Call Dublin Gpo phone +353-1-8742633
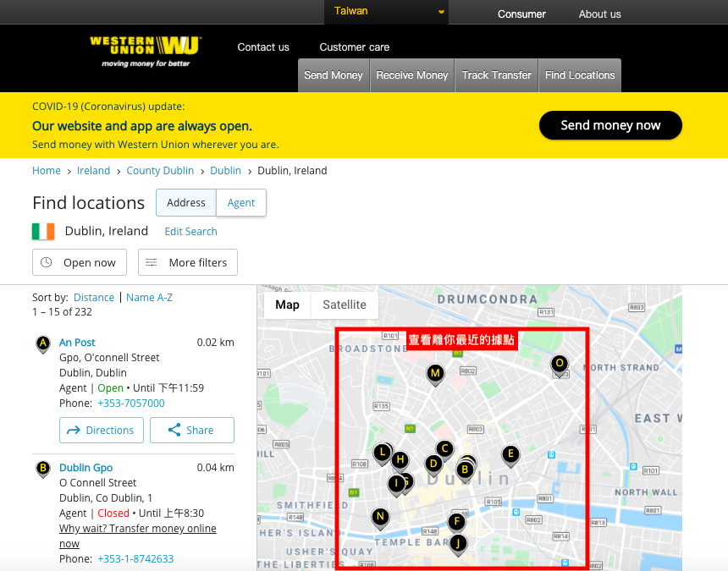The image size is (728, 571). (135, 558)
